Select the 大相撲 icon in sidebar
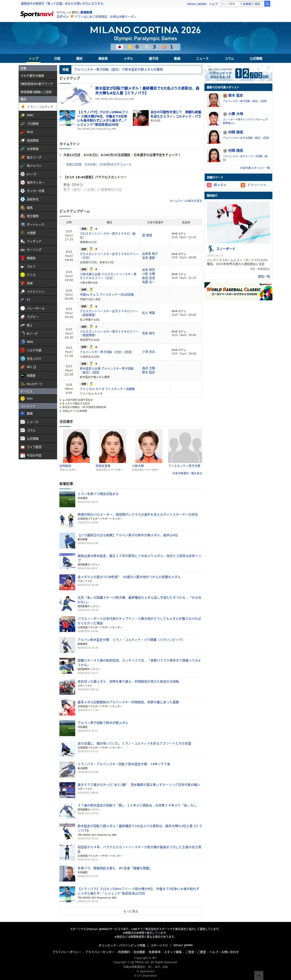 pos(23,233)
